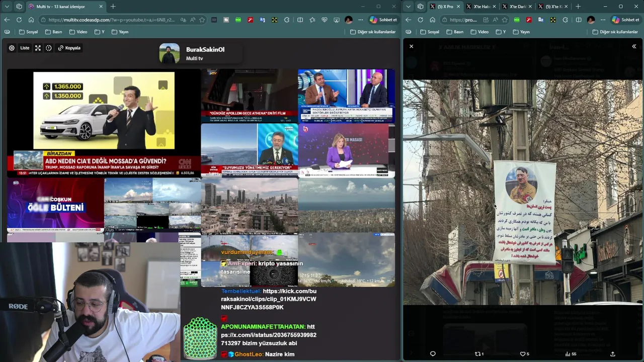Open the Multi tv settings gear
Image resolution: width=644 pixels, height=362 pixels.
coord(12,48)
